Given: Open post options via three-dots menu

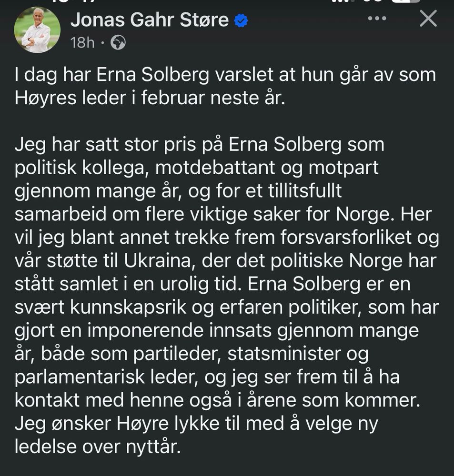Looking at the screenshot, I should point(377,19).
